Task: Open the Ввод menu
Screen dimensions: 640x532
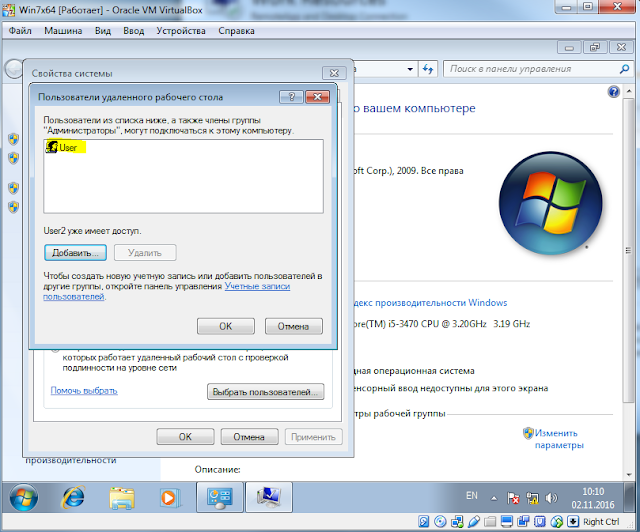Action: pyautogui.click(x=134, y=31)
